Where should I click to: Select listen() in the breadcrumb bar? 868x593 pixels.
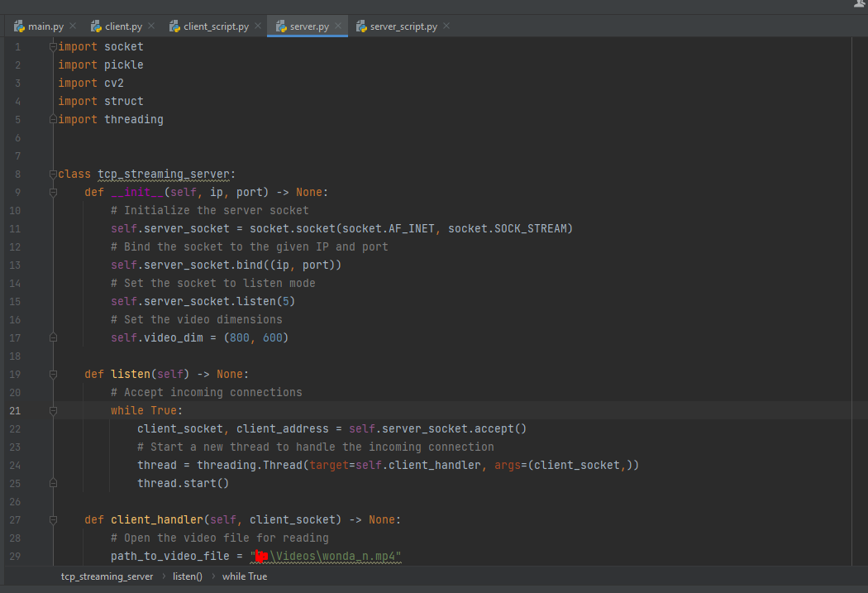point(187,576)
